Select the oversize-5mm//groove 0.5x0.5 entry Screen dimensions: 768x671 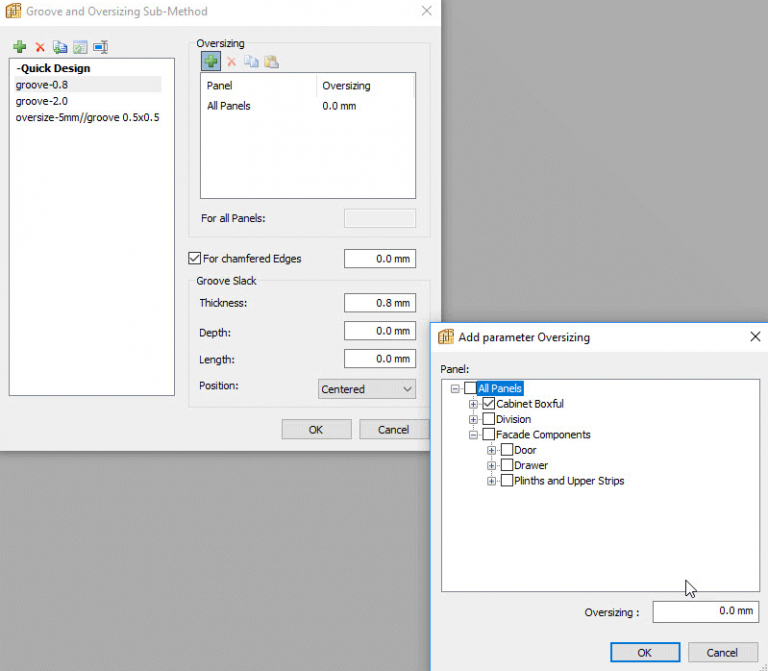87,117
